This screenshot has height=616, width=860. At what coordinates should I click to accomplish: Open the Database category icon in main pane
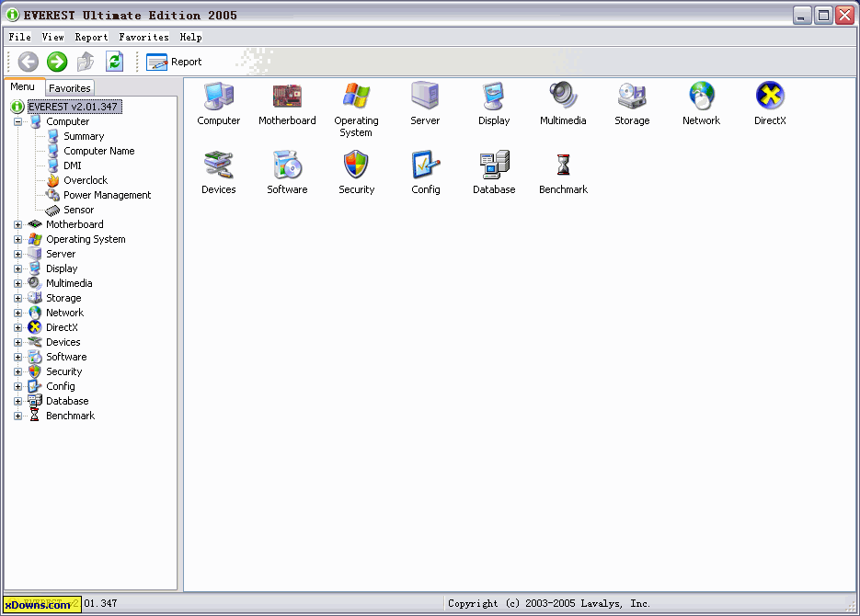coord(494,165)
